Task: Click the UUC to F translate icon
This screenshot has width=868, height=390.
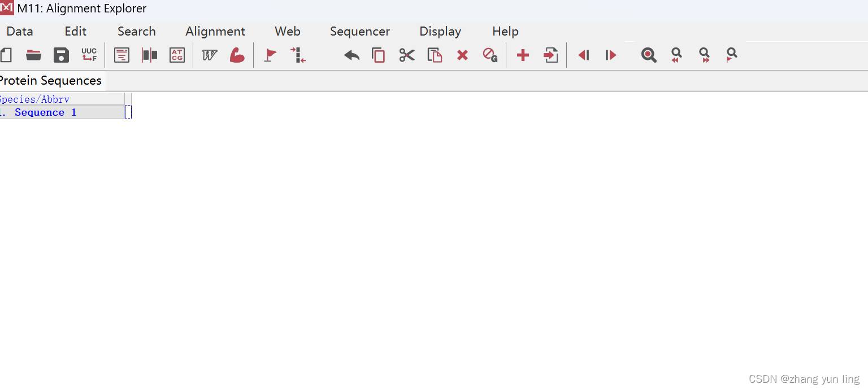Action: (x=89, y=55)
